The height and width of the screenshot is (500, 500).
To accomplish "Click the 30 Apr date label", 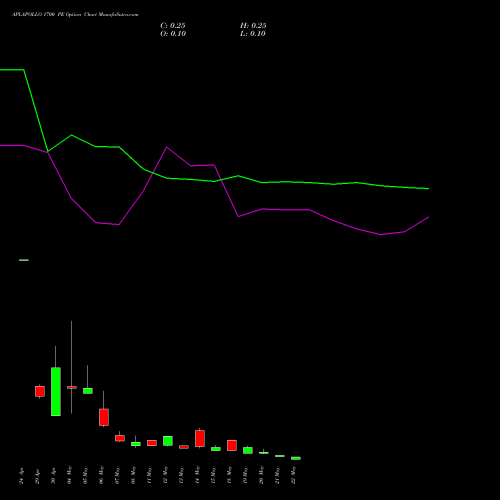I will 53,476.
